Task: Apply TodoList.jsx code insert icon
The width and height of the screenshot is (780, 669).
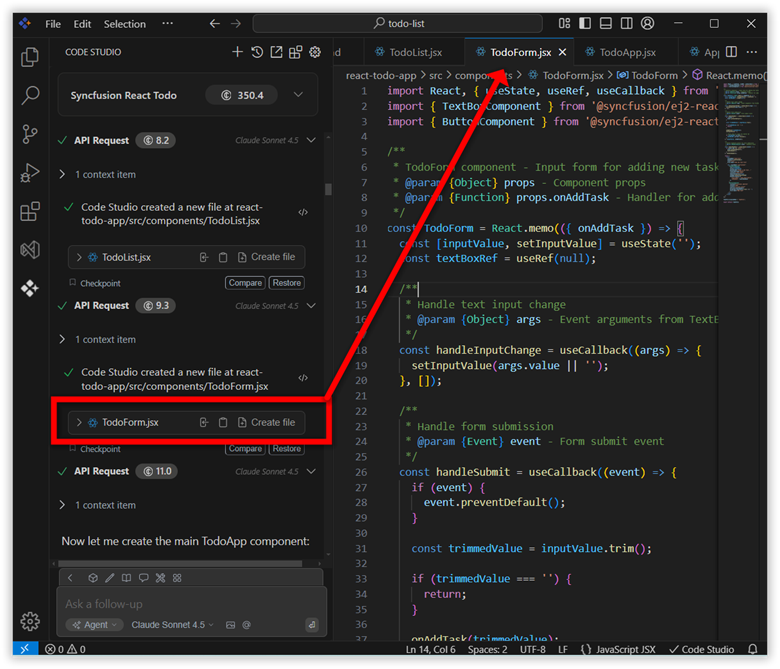Action: point(204,257)
